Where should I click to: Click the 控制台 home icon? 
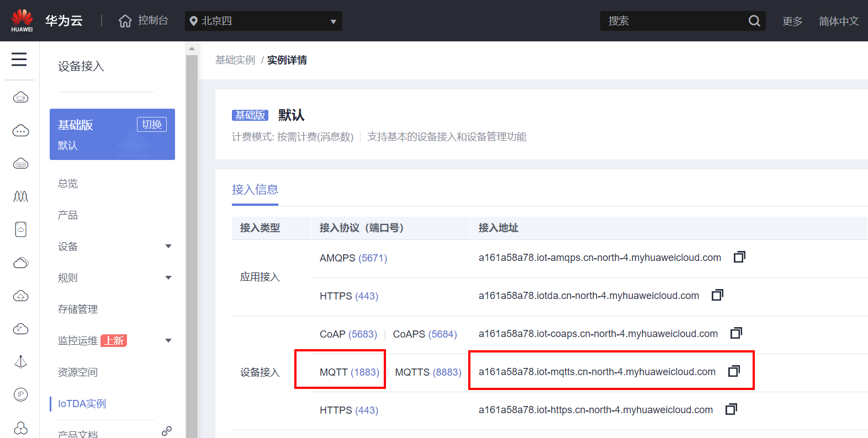point(125,21)
